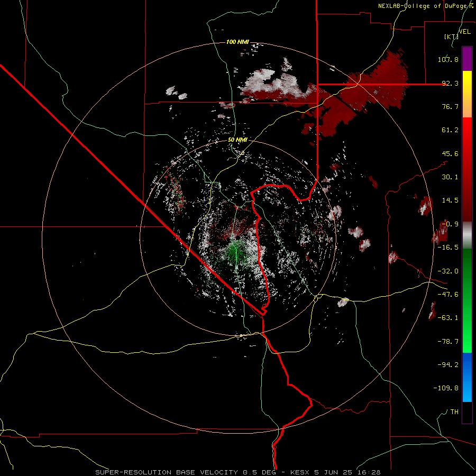Click the VEL legend title
Viewport: 476px width, 476px height.
point(465,32)
